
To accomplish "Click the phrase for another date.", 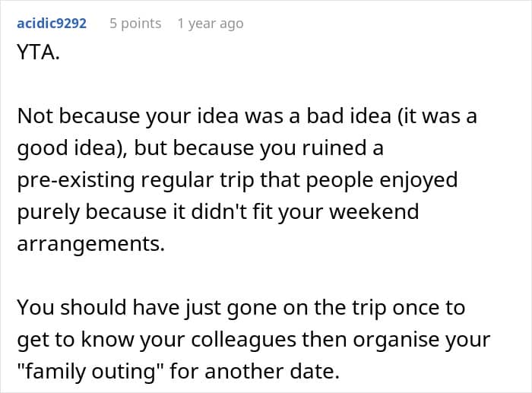I will pos(255,371).
